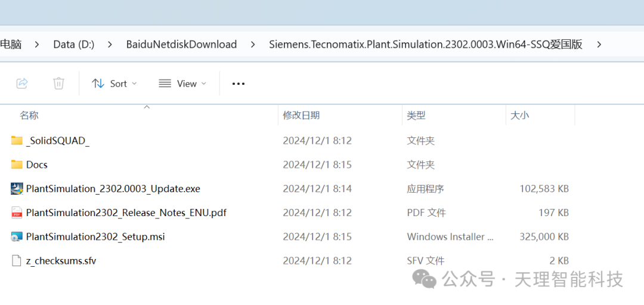Viewport: 644px width, 305px height.
Task: Sort by the 大小 column header
Action: pos(519,116)
